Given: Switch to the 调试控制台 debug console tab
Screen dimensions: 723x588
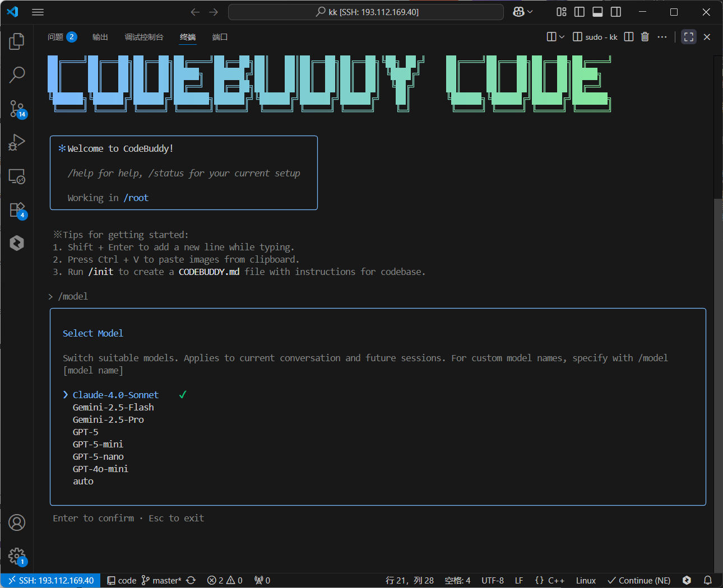Looking at the screenshot, I should click(x=144, y=37).
